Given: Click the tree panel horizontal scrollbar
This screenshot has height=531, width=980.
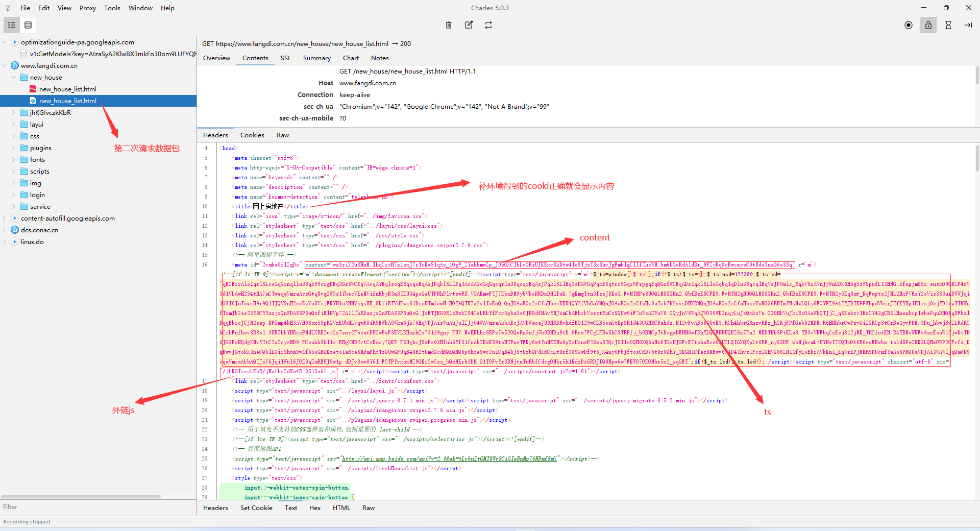Looking at the screenshot, I should 81,497.
